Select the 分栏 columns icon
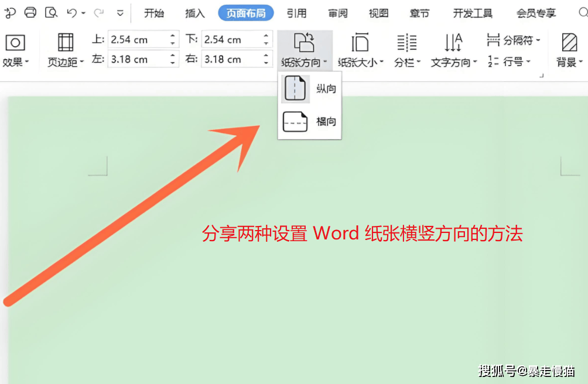The width and height of the screenshot is (588, 384). coord(406,43)
